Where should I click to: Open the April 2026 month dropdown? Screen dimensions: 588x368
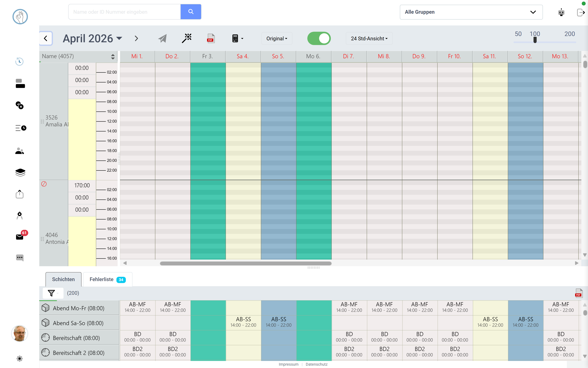click(92, 38)
